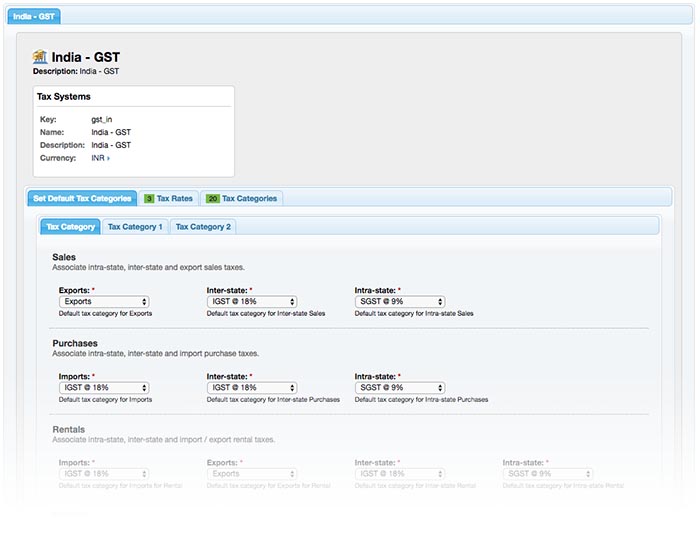
Task: Switch to the Tax Category 1 sub-tab
Action: tap(134, 227)
